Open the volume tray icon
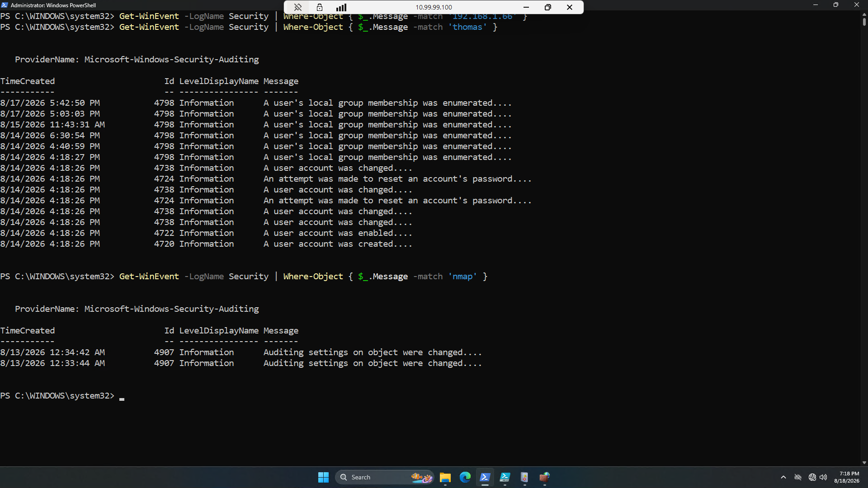The height and width of the screenshot is (488, 868). [x=823, y=477]
